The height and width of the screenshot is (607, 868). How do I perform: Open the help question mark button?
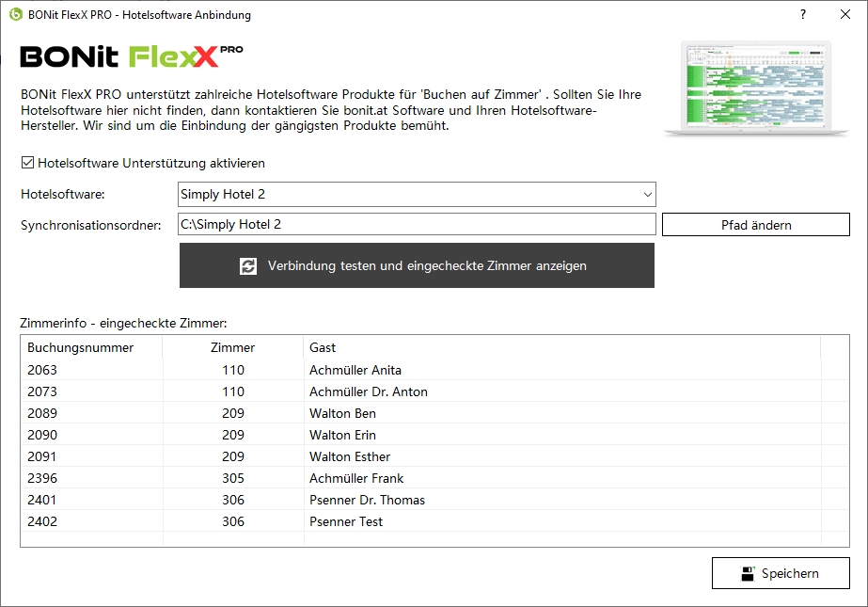tap(803, 14)
